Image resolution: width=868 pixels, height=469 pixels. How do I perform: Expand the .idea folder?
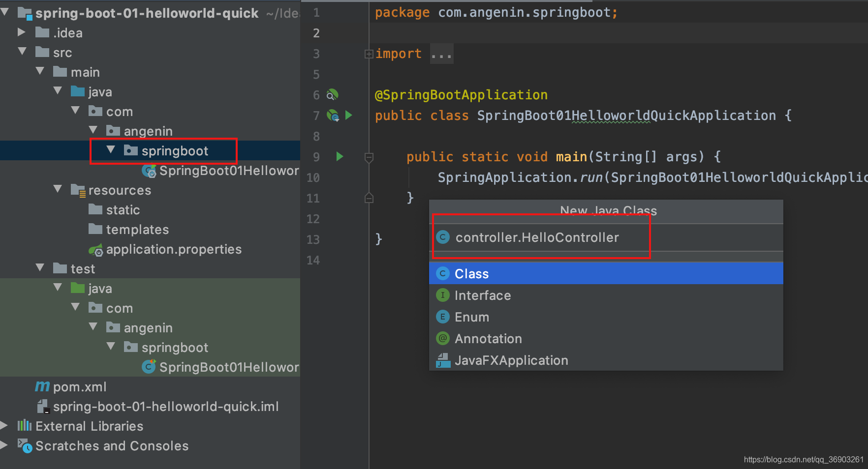point(22,32)
